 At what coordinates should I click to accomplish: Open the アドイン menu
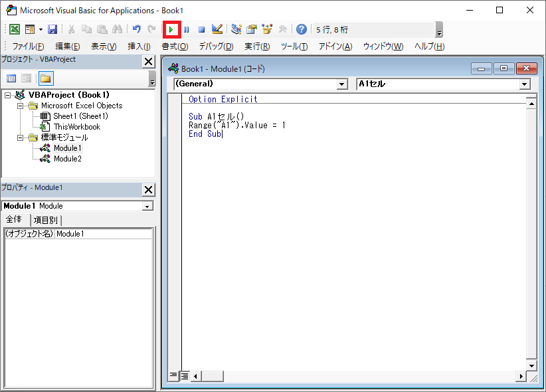tap(335, 47)
